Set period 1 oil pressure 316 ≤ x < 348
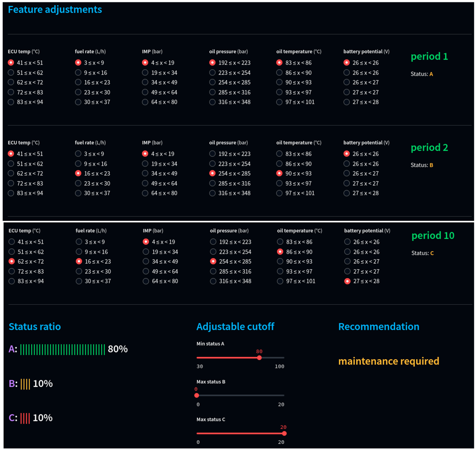The image size is (476, 452). coord(212,102)
